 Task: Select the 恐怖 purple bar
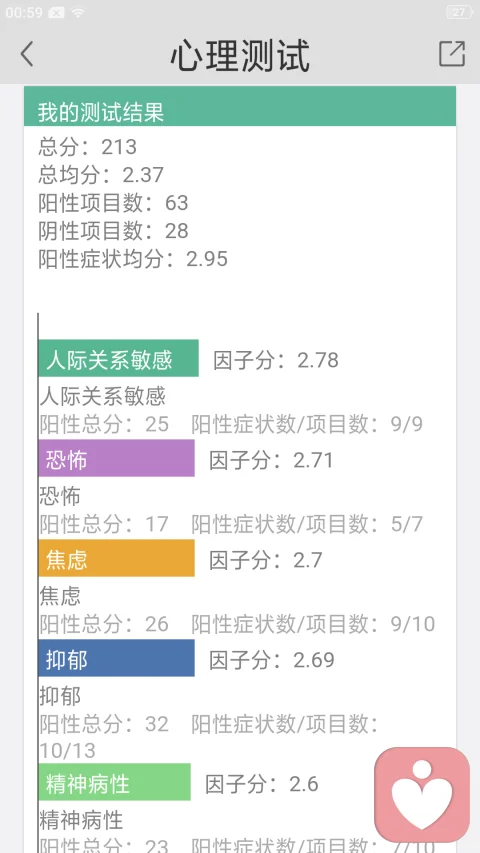116,458
